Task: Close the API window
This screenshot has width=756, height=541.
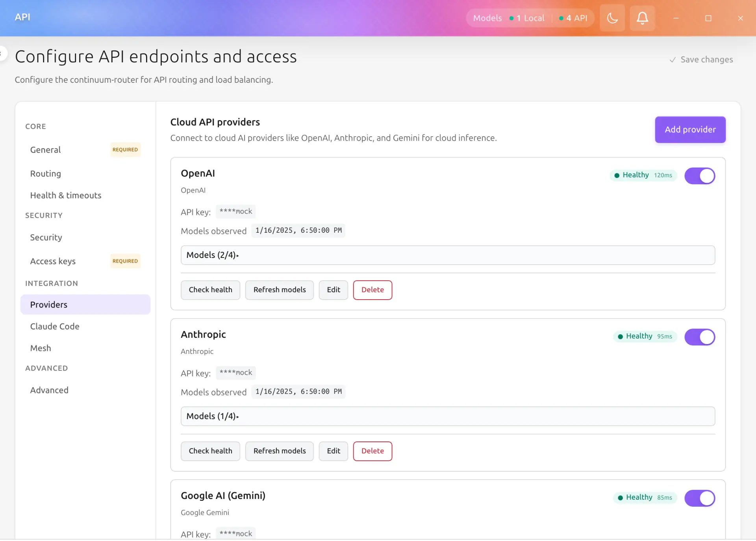Action: click(x=741, y=18)
